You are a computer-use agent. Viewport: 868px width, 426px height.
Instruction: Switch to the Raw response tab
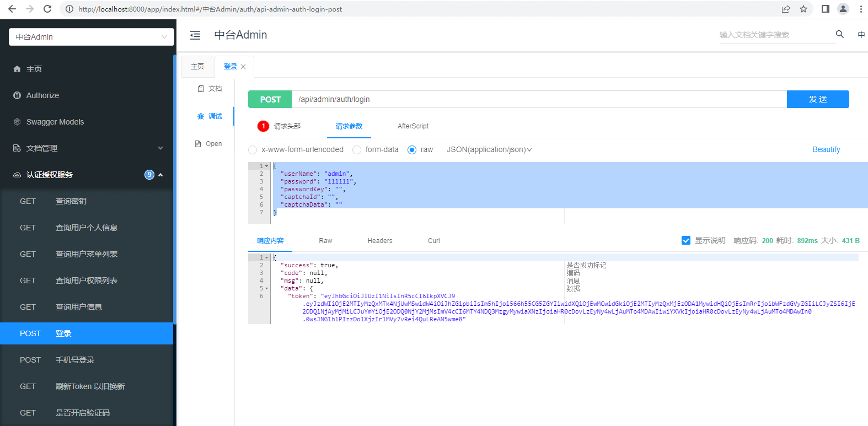(325, 241)
